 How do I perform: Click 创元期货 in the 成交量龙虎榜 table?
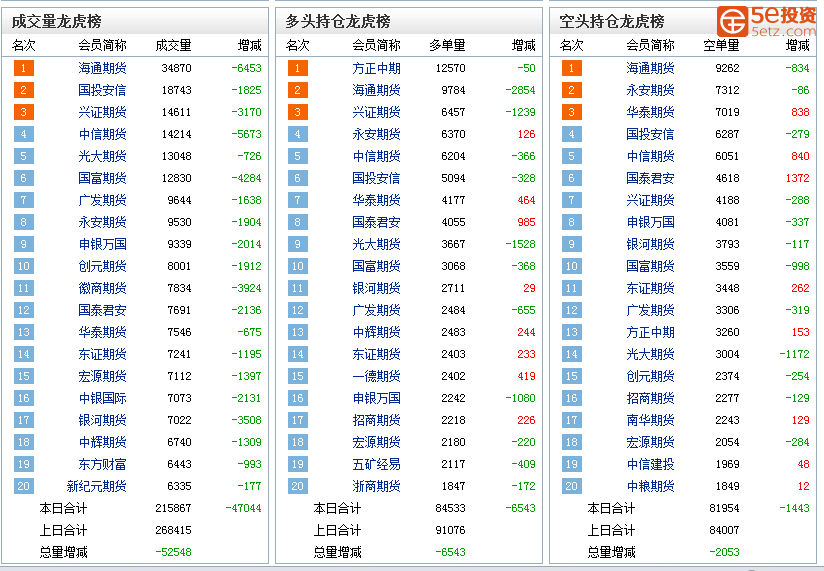[102, 266]
